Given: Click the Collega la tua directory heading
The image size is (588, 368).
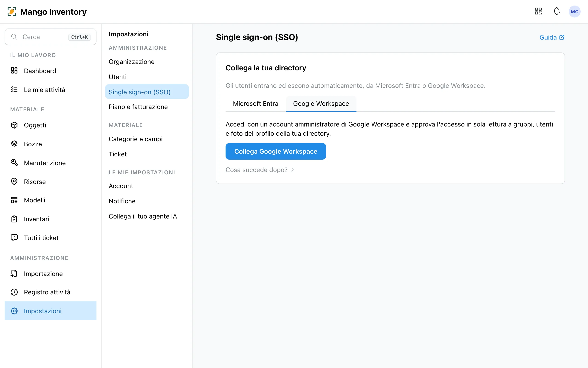Looking at the screenshot, I should [266, 68].
